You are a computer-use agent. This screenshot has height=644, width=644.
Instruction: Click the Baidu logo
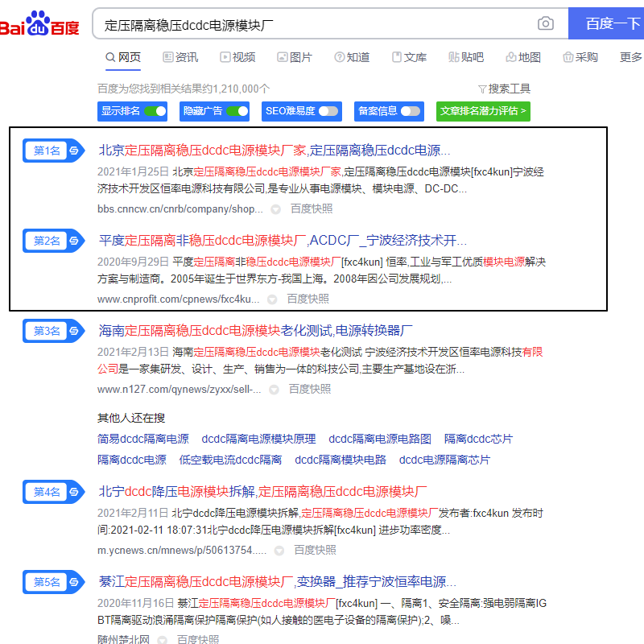[x=39, y=24]
